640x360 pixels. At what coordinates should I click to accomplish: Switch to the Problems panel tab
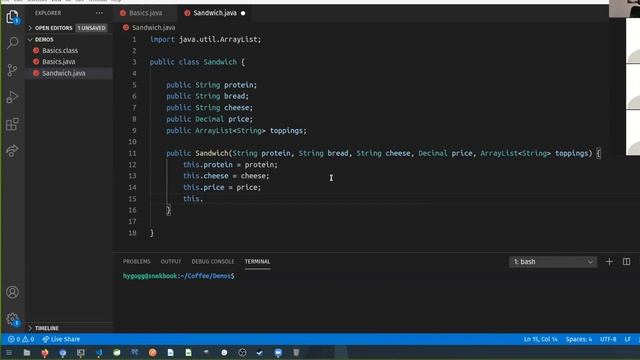click(x=137, y=262)
